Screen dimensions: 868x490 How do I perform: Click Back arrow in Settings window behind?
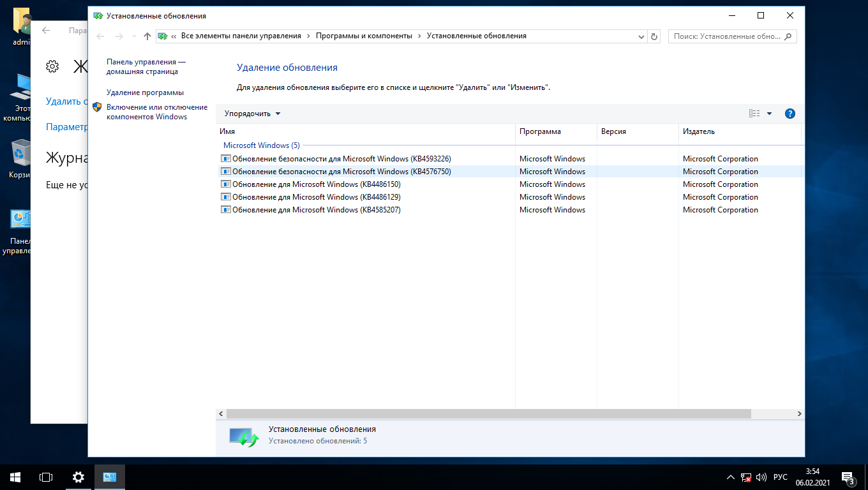(x=45, y=30)
